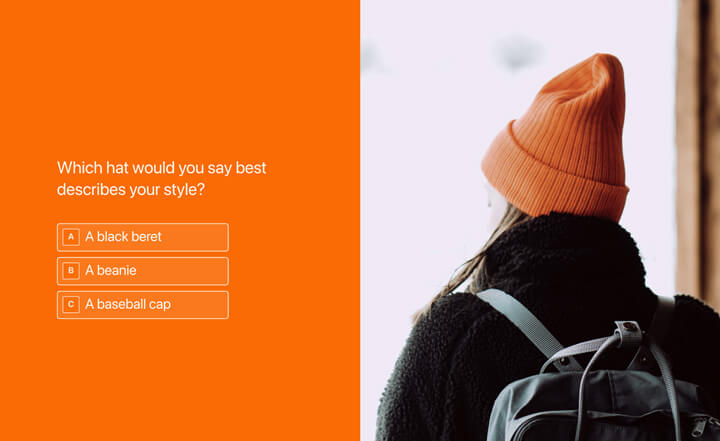The width and height of the screenshot is (720, 441).
Task: Click the zipper pull on the backpack
Action: click(700, 425)
